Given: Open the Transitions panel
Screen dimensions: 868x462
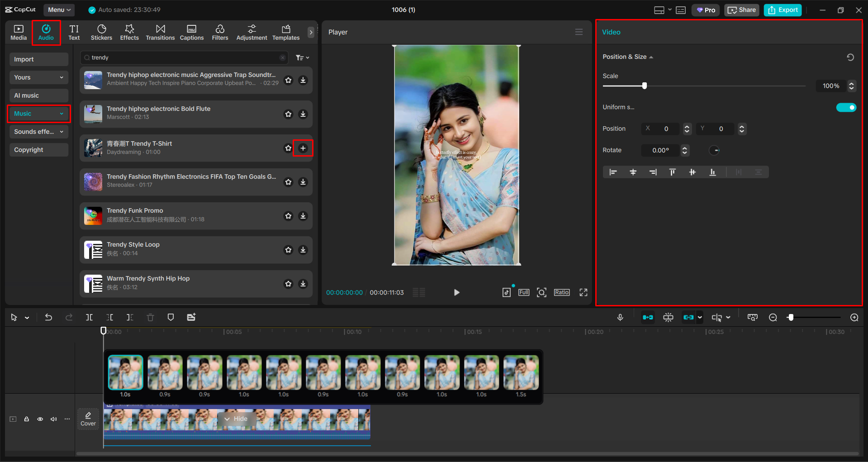Looking at the screenshot, I should coord(160,32).
